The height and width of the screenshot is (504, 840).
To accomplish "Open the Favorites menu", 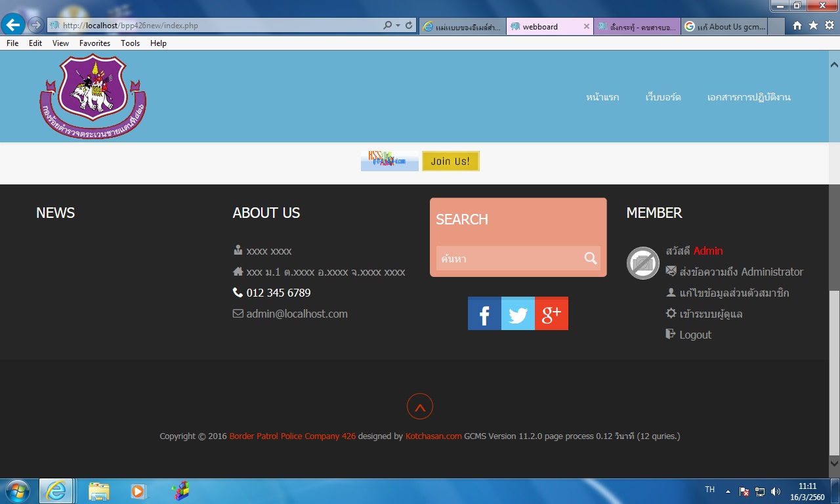I will click(94, 43).
